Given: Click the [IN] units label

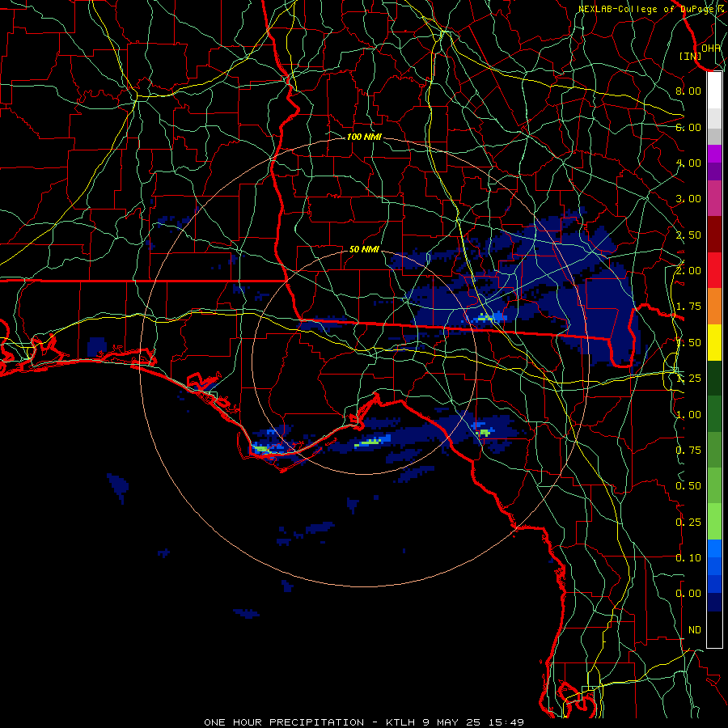Looking at the screenshot, I should pyautogui.click(x=691, y=56).
